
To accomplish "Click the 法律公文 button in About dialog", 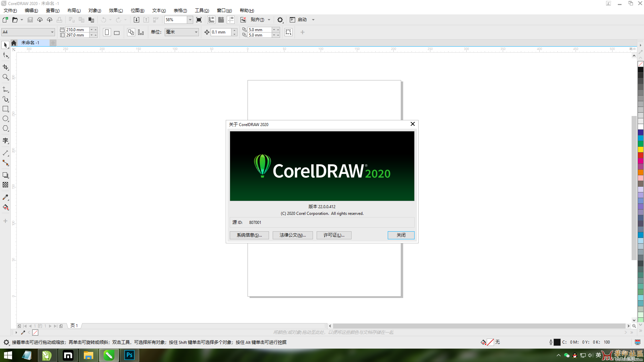I will (292, 235).
